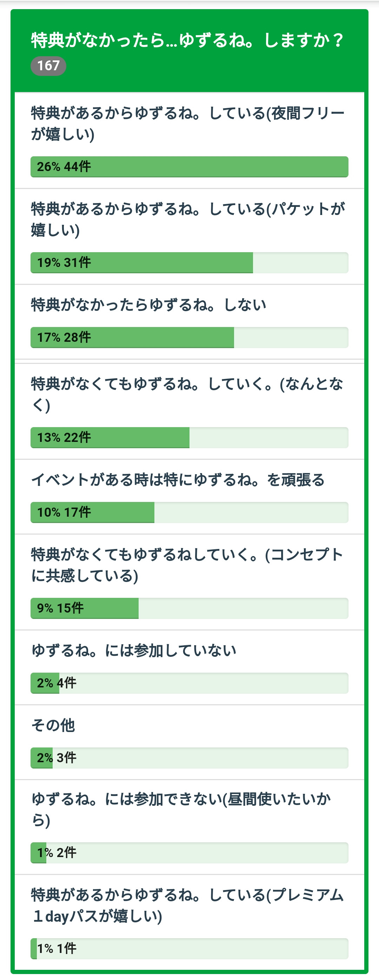Image resolution: width=379 pixels, height=980 pixels.
Task: Select the option mentioning 夜間フリーが嬉しい
Action: [x=187, y=124]
